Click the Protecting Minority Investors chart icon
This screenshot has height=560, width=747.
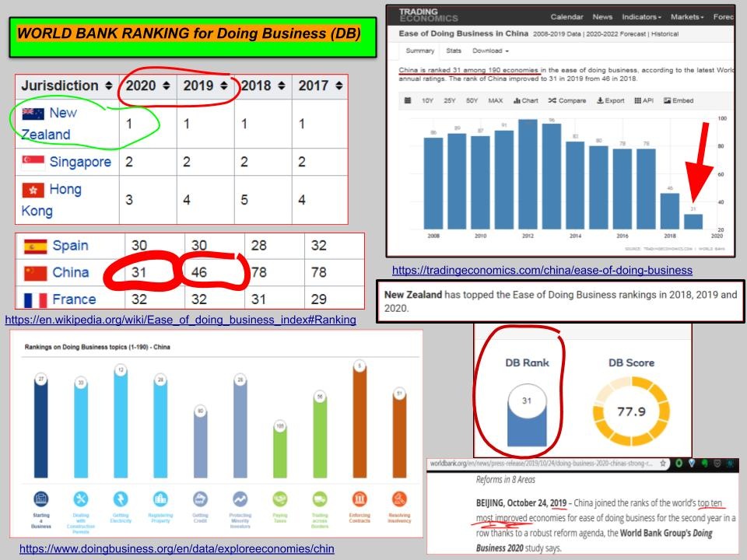coord(240,499)
